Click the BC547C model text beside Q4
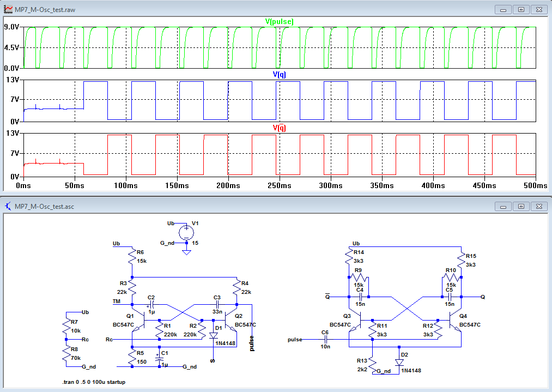Viewport: 552px width, 392px height. click(470, 325)
